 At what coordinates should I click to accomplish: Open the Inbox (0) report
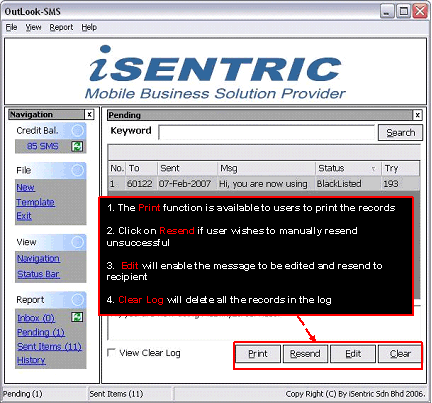(x=36, y=318)
